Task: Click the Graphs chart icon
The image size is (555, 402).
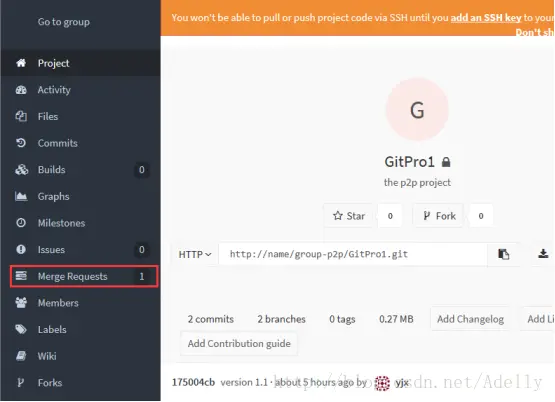Action: (x=21, y=196)
